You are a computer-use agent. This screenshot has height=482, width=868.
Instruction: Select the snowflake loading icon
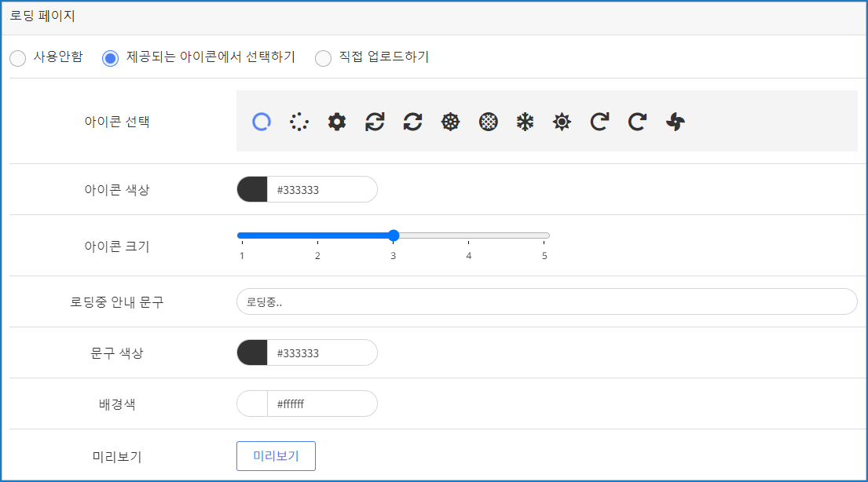pyautogui.click(x=525, y=122)
